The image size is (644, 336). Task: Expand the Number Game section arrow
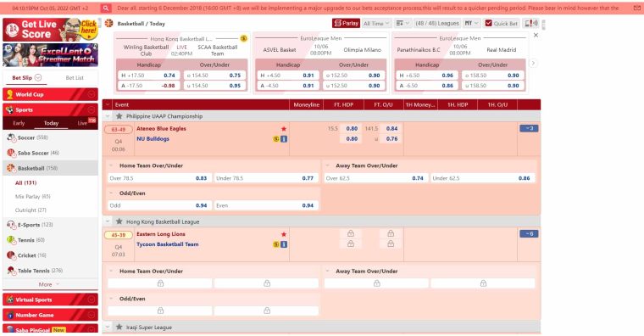(92, 315)
